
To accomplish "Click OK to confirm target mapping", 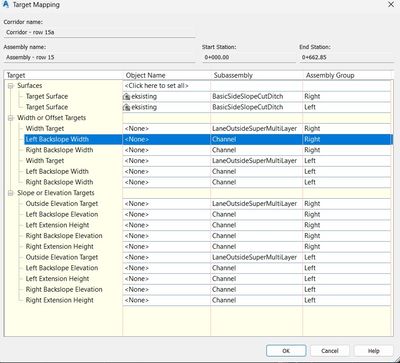I will coord(286,351).
